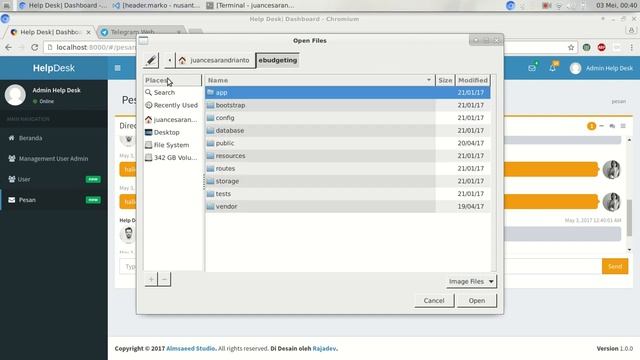Select the routes folder
The image size is (640, 360).
tap(348, 169)
